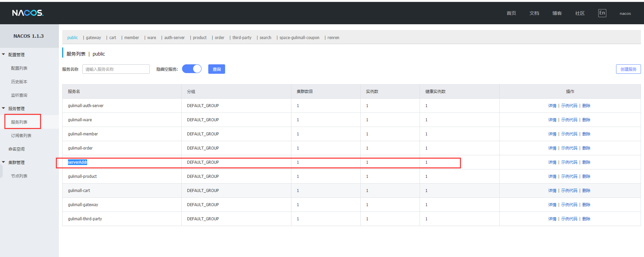Open 详情 for gulimall-ware
The width and height of the screenshot is (644, 257).
click(x=552, y=120)
